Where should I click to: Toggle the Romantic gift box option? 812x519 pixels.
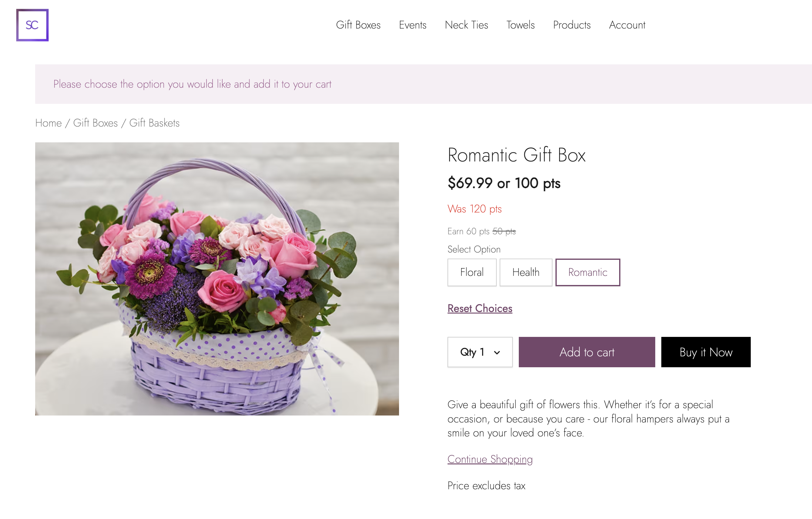pyautogui.click(x=587, y=272)
